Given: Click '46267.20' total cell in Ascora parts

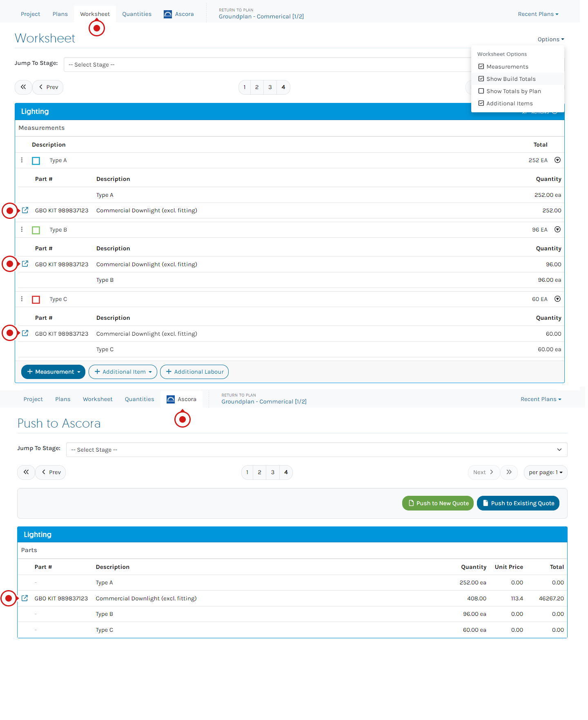Looking at the screenshot, I should pyautogui.click(x=551, y=598).
